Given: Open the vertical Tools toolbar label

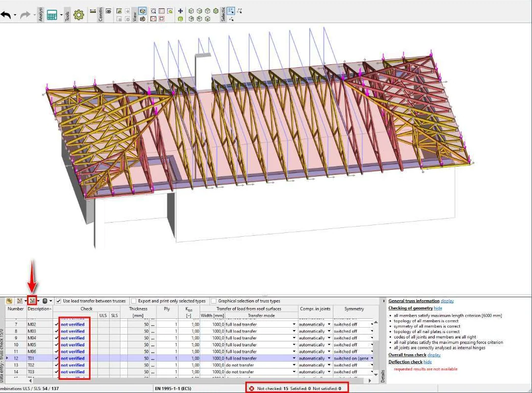Looking at the screenshot, I should [67, 16].
